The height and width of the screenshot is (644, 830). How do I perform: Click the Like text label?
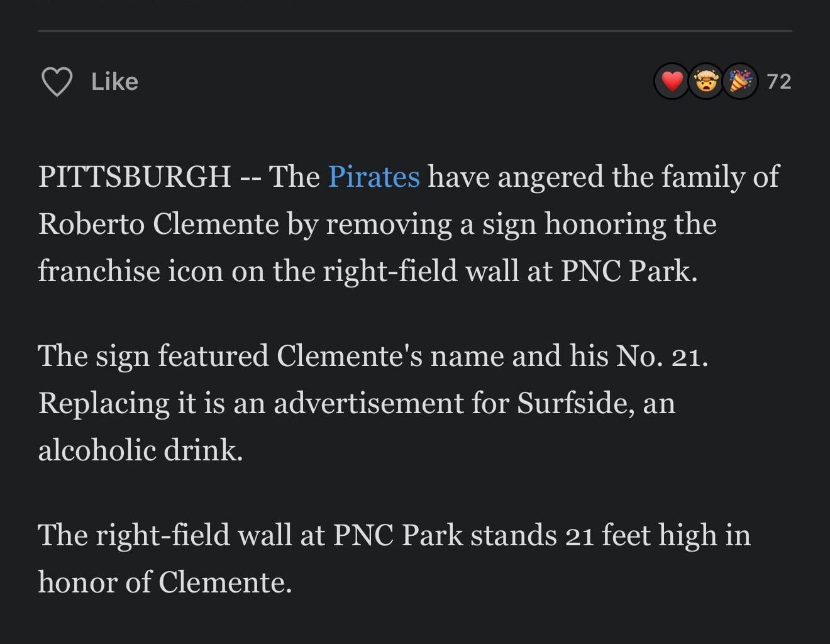click(115, 80)
